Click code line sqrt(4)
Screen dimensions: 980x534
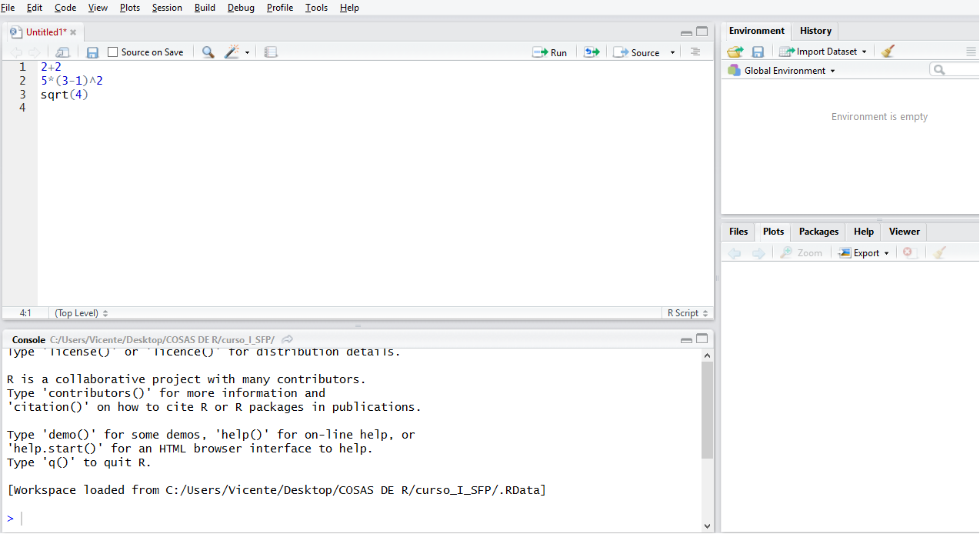click(65, 94)
